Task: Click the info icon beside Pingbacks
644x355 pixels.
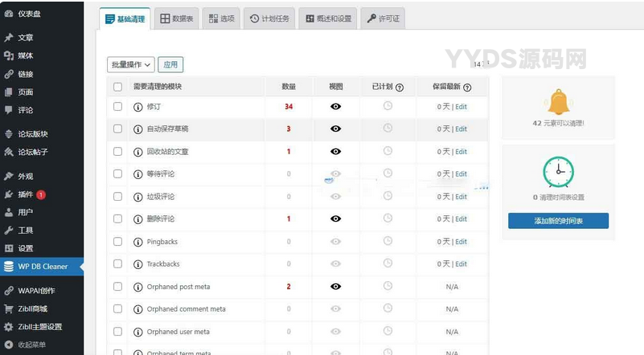Action: pyautogui.click(x=138, y=242)
